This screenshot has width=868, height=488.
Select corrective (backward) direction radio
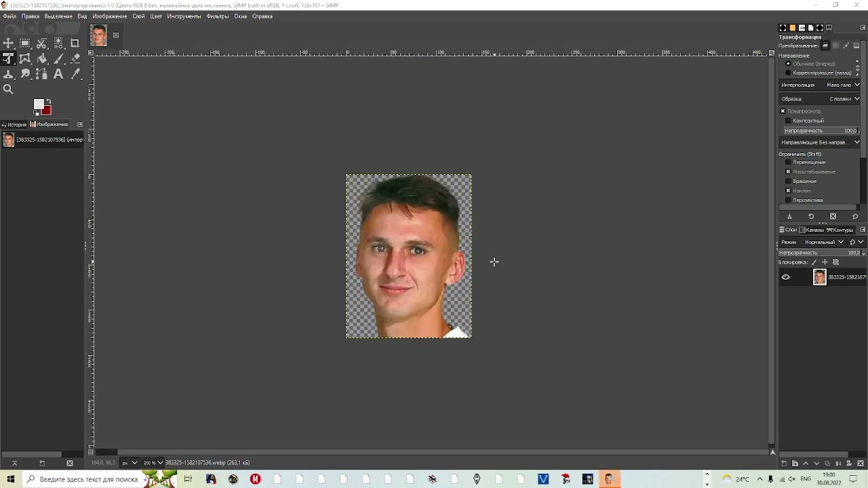[x=788, y=73]
